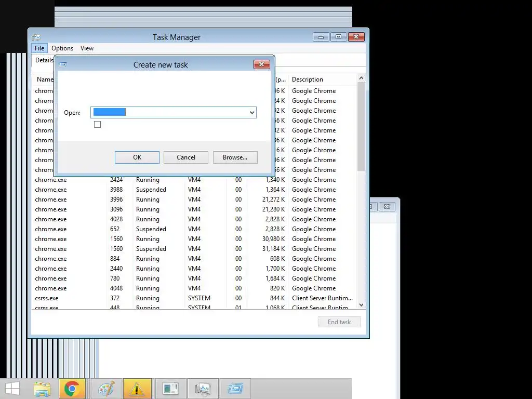
Task: Click the 820 K memory value
Action: 277,288
